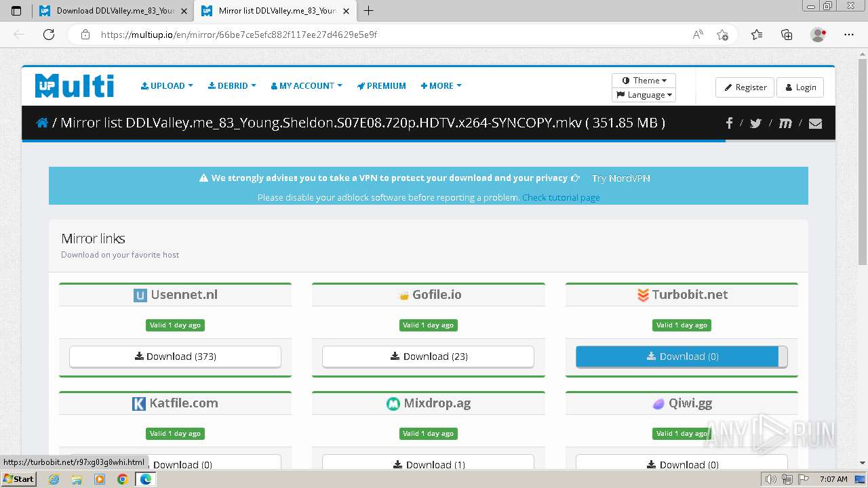The height and width of the screenshot is (488, 868).
Task: Click the taskbar clock showing 7:07 AM
Action: [x=833, y=479]
